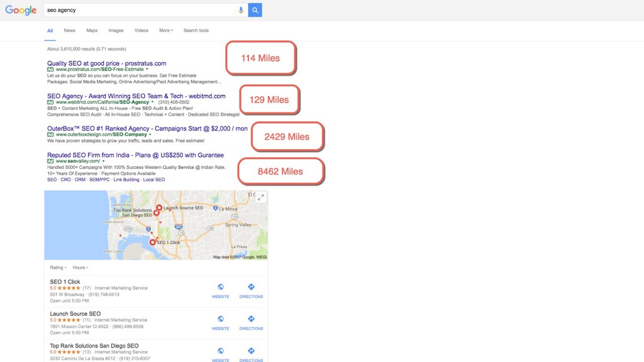Expand the map to full view
Viewport: 644px width, 362px height.
pyautogui.click(x=261, y=198)
